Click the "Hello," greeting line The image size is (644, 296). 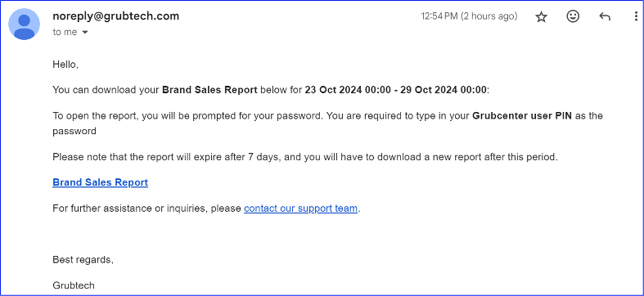(65, 65)
